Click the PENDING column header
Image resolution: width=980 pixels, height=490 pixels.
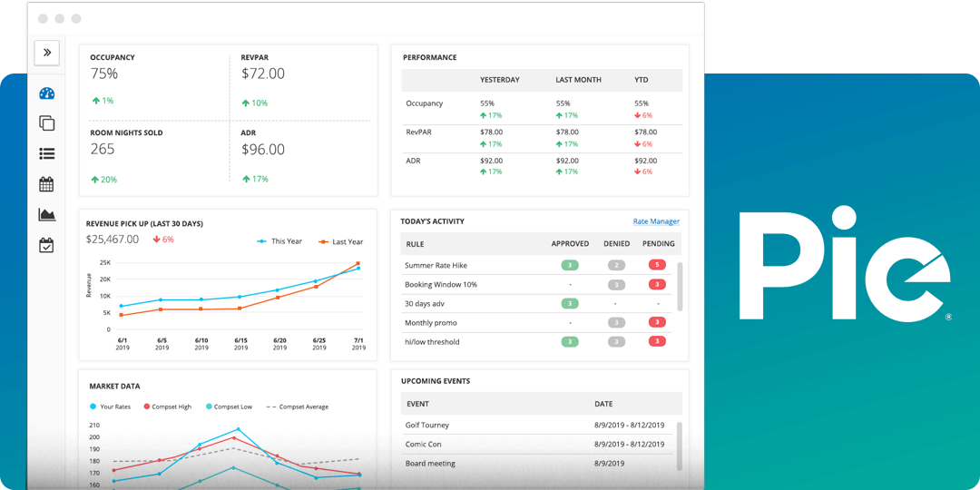pyautogui.click(x=658, y=244)
